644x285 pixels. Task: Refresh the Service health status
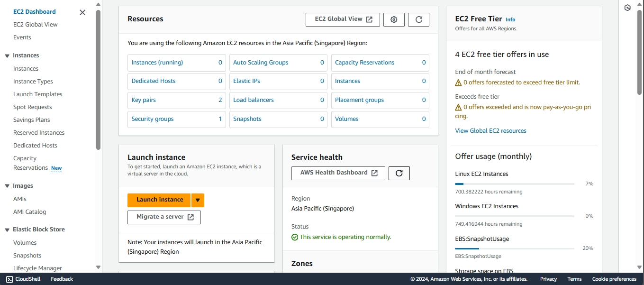[399, 173]
